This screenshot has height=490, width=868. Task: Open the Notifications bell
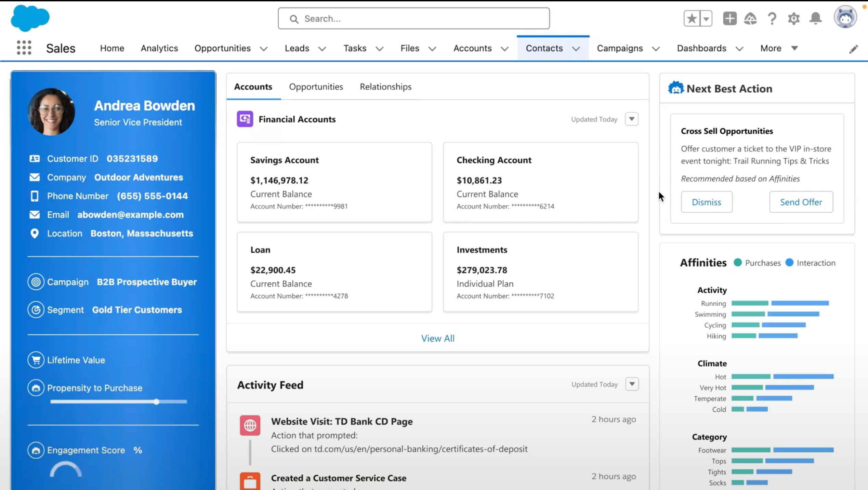pos(816,18)
